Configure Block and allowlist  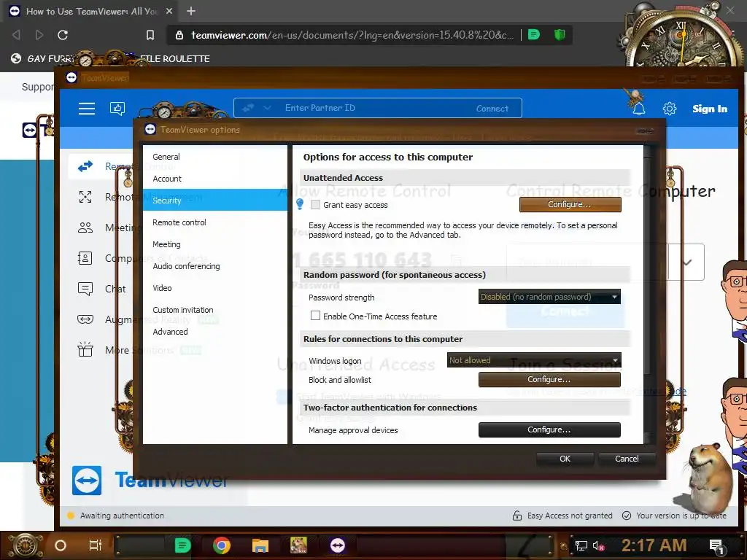pos(549,379)
